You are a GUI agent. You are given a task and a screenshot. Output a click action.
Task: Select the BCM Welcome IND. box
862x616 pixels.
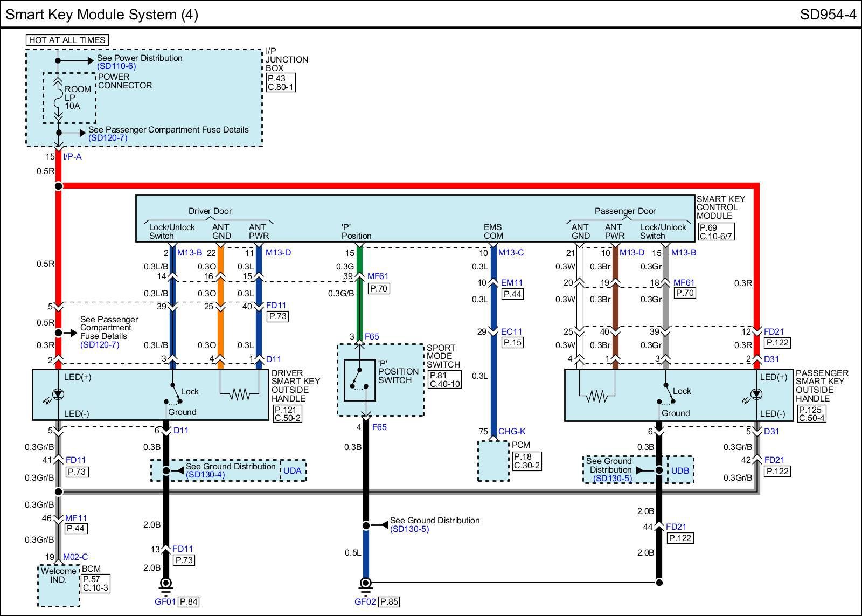click(59, 585)
